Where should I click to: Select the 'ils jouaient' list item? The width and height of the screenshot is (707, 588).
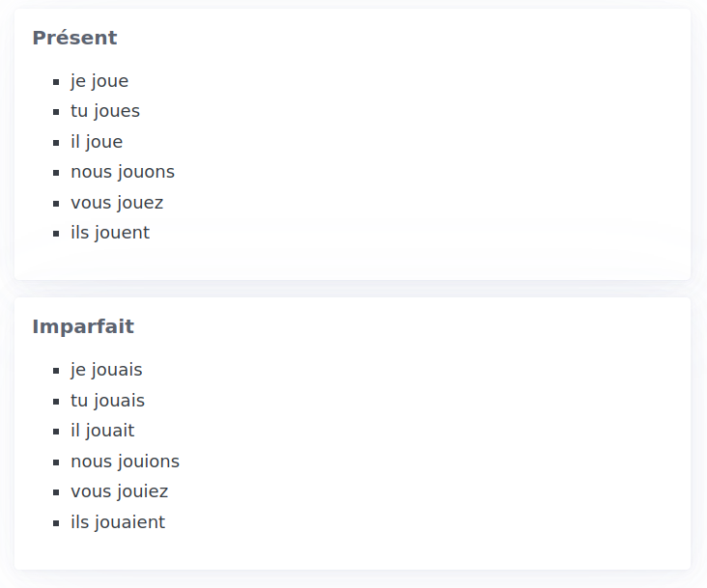pos(118,522)
